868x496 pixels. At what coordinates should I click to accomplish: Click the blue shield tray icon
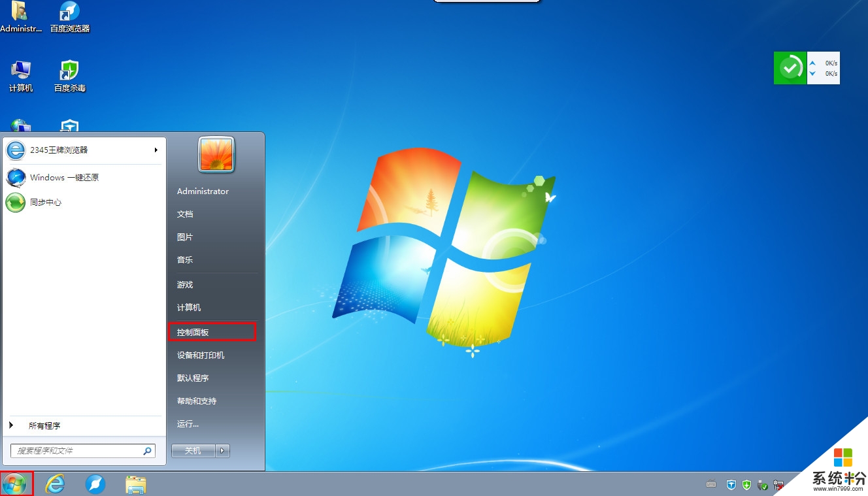pyautogui.click(x=731, y=485)
